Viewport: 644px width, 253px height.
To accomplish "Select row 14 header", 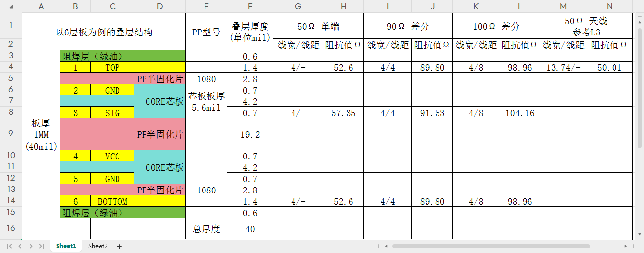I will [x=11, y=201].
